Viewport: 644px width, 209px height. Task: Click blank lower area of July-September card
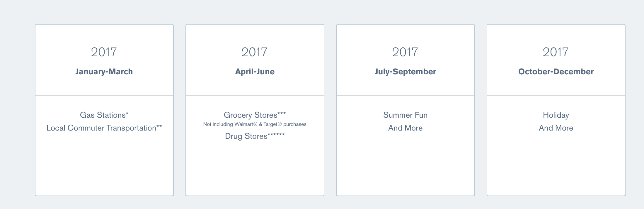tap(405, 167)
